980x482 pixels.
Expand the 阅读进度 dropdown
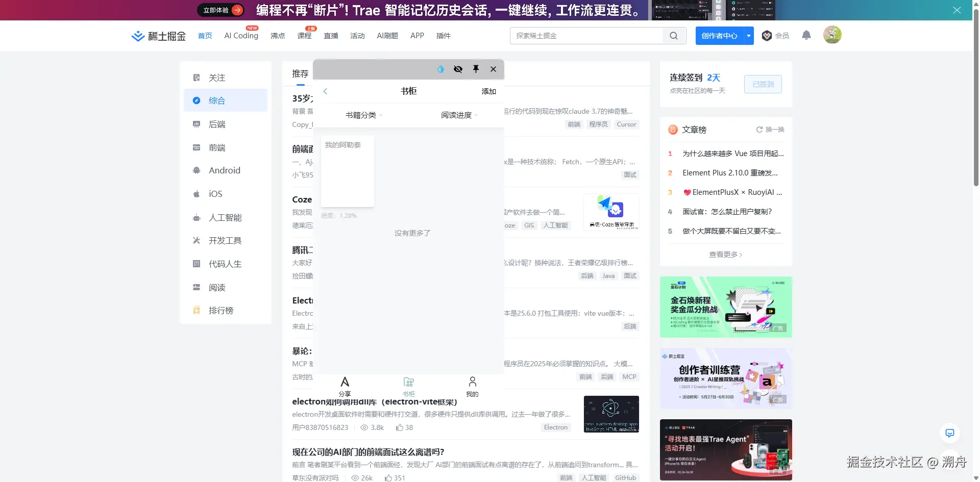pos(459,115)
